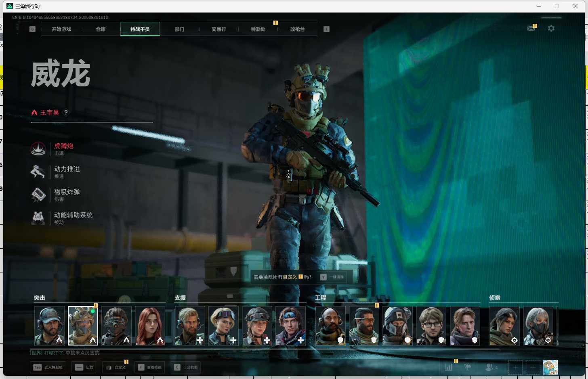Click the flag icon in bottom bar
The width and height of the screenshot is (588, 379).
468,367
